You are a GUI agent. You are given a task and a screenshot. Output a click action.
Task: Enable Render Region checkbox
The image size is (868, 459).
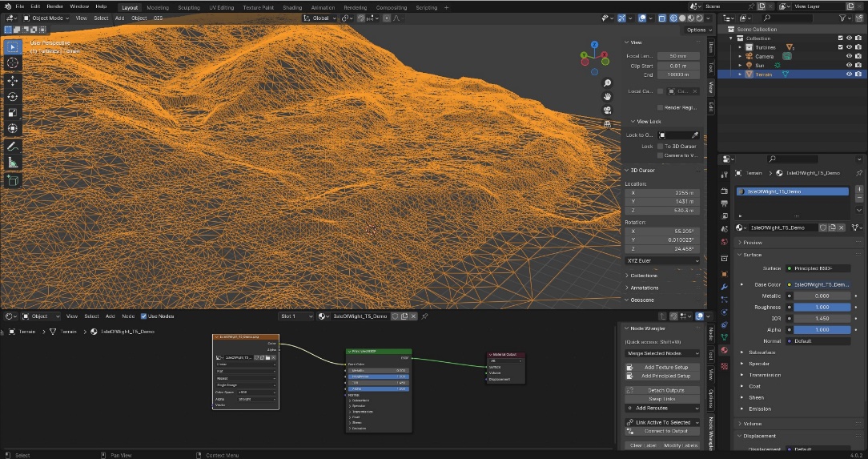pos(660,107)
